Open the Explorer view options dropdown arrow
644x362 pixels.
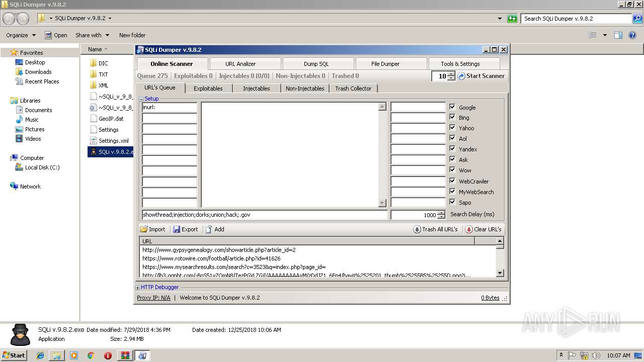(x=605, y=35)
